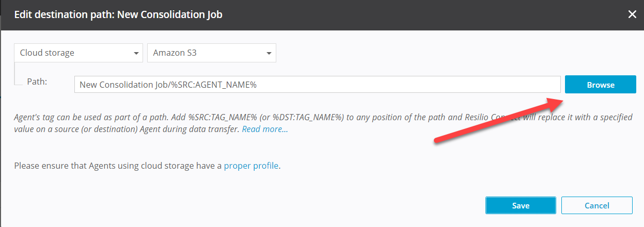Follow the 'proper profile' link

point(251,166)
